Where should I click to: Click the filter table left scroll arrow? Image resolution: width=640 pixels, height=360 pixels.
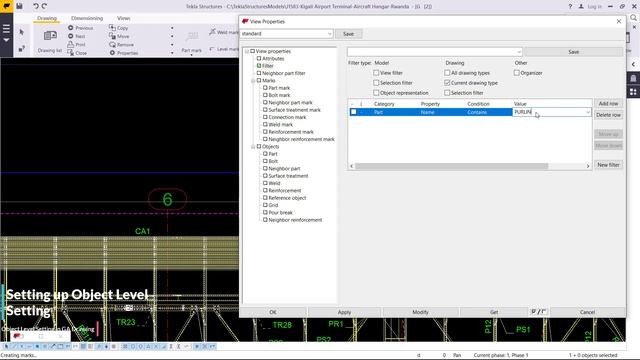click(351, 166)
